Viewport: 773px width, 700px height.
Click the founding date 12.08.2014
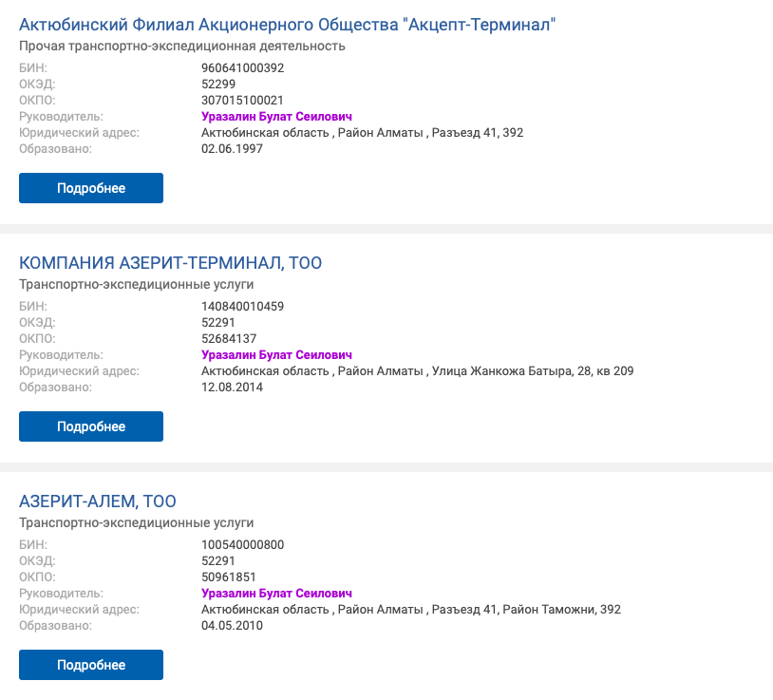point(232,388)
